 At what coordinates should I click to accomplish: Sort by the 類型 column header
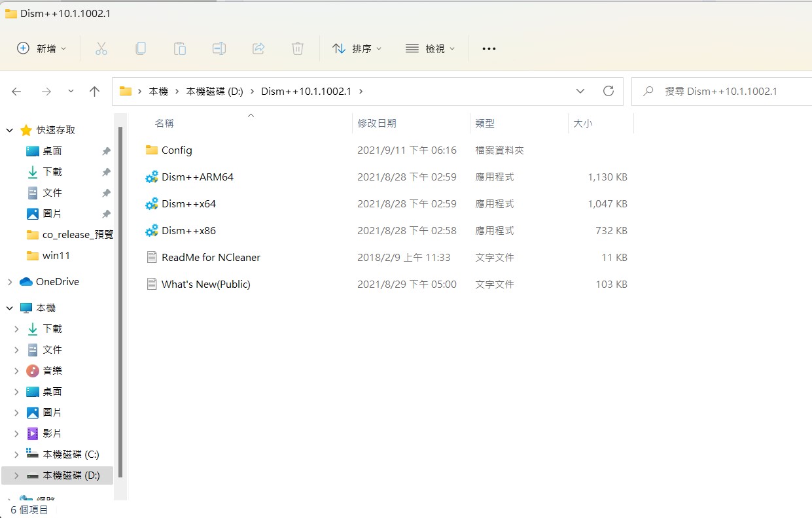485,123
